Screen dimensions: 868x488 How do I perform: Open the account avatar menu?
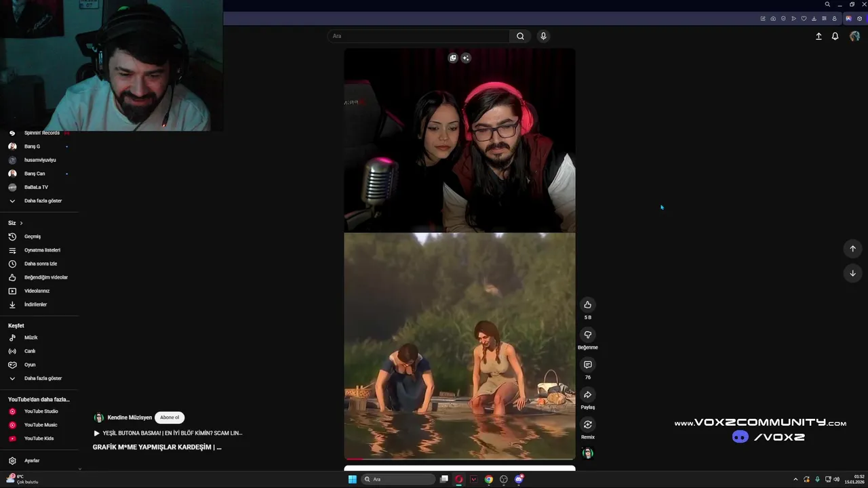[854, 37]
